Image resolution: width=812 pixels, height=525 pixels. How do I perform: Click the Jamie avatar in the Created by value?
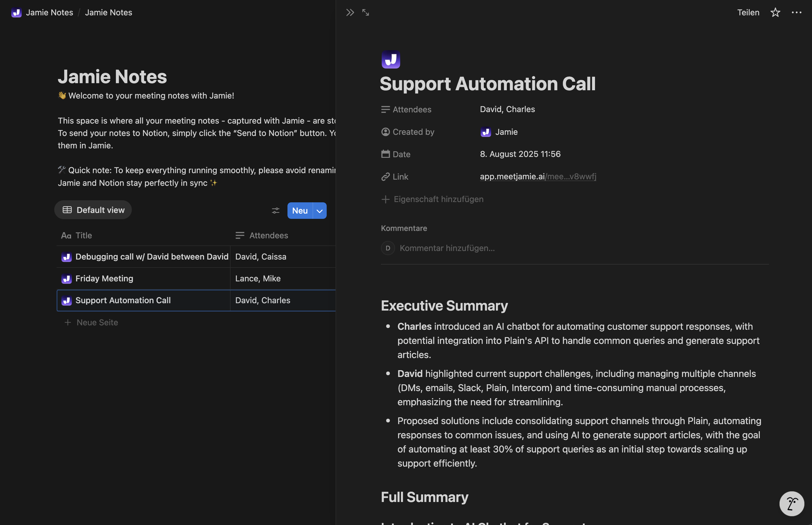point(486,132)
